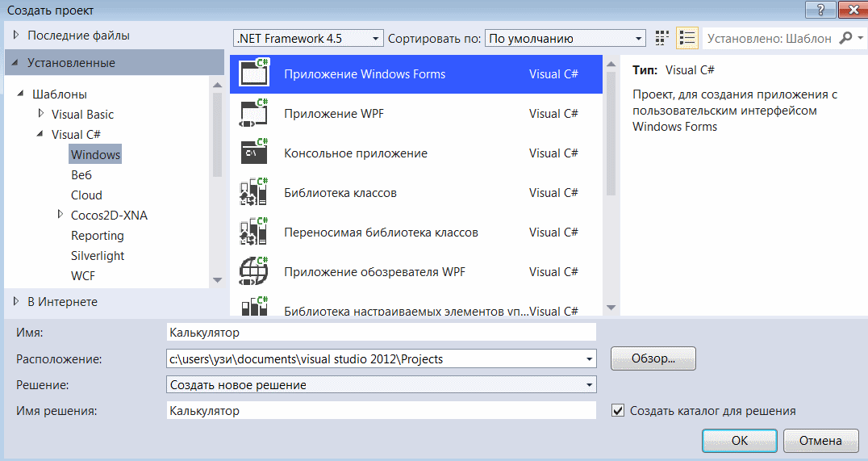This screenshot has width=868, height=461.
Task: Select the Silverlight category in tree
Action: point(98,255)
